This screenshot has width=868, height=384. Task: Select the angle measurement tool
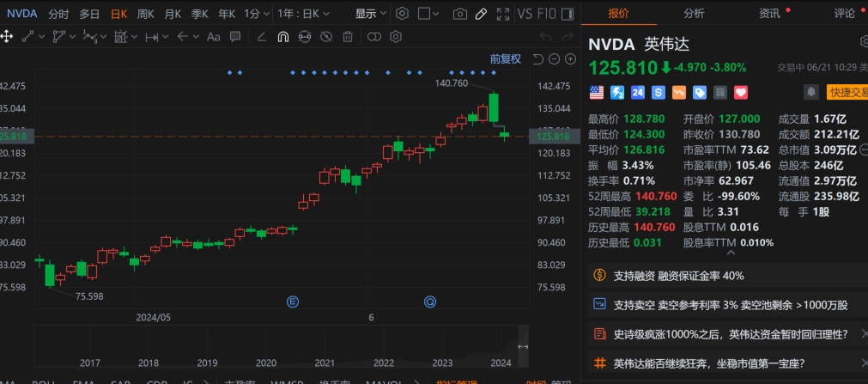263,37
